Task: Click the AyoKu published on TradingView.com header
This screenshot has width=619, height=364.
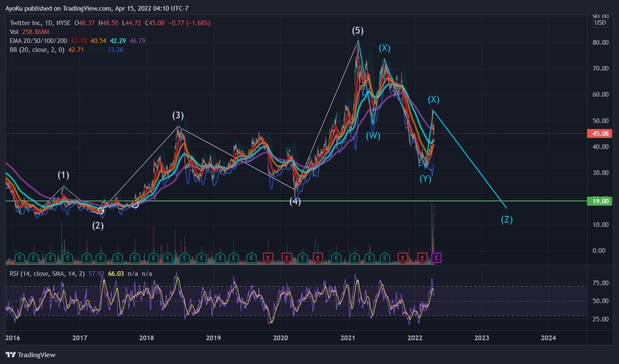Action: click(x=97, y=9)
